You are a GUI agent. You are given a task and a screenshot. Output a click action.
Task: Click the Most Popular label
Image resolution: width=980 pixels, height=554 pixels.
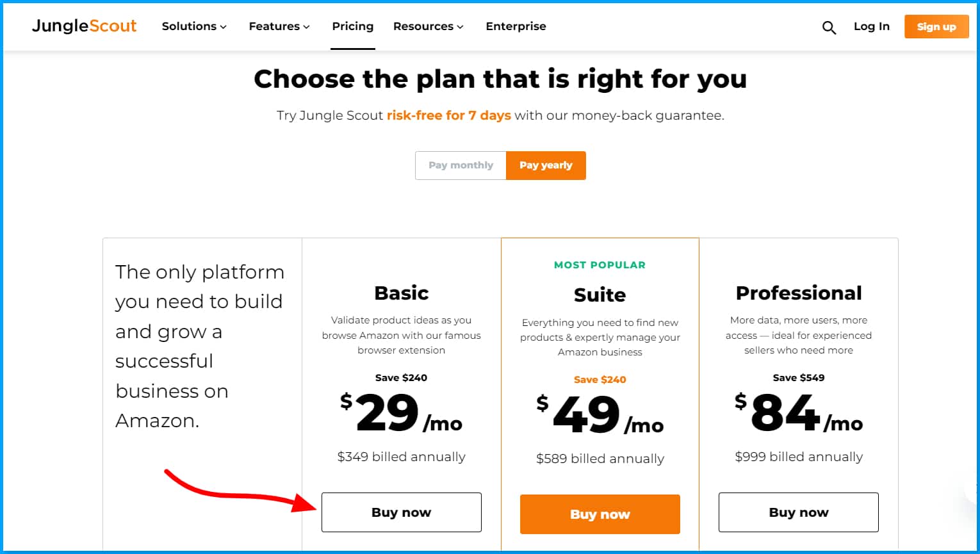[600, 265]
